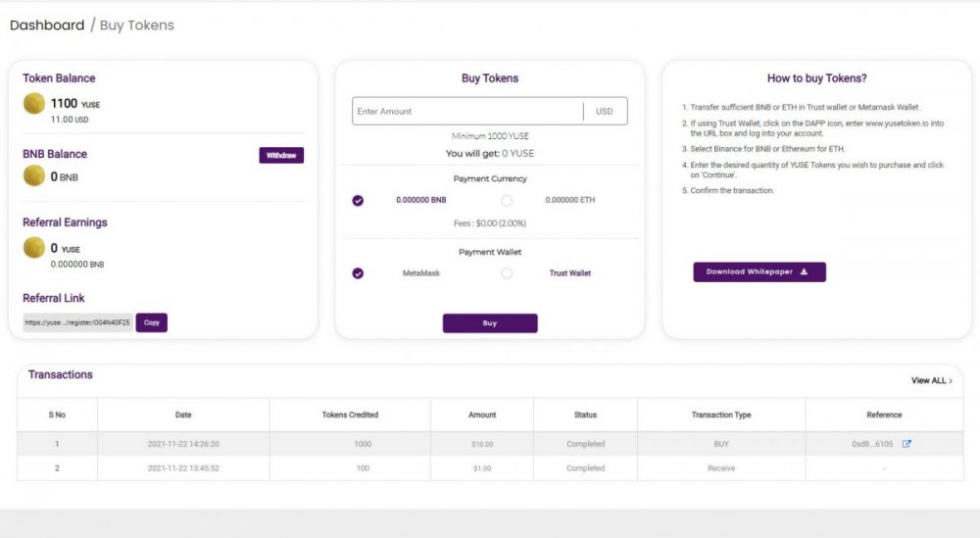Click the BNB Balance coin icon
Image resolution: width=980 pixels, height=538 pixels.
[x=34, y=176]
